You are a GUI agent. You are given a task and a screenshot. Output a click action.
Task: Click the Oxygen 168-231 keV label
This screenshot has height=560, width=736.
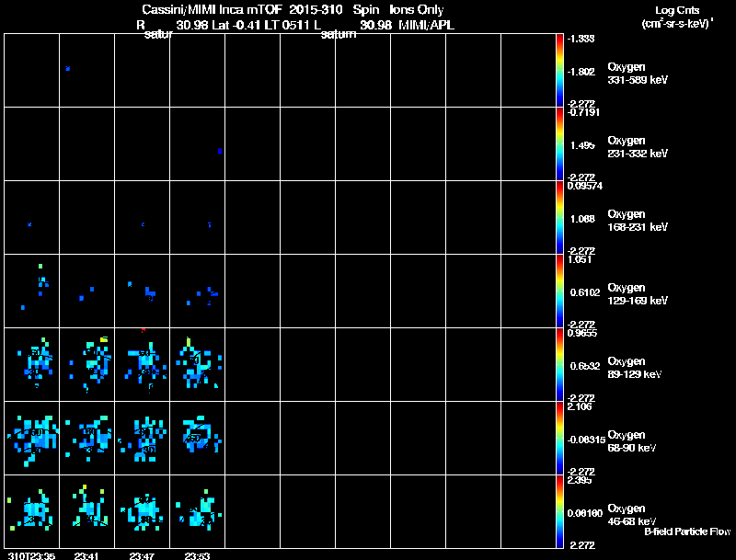coord(638,221)
